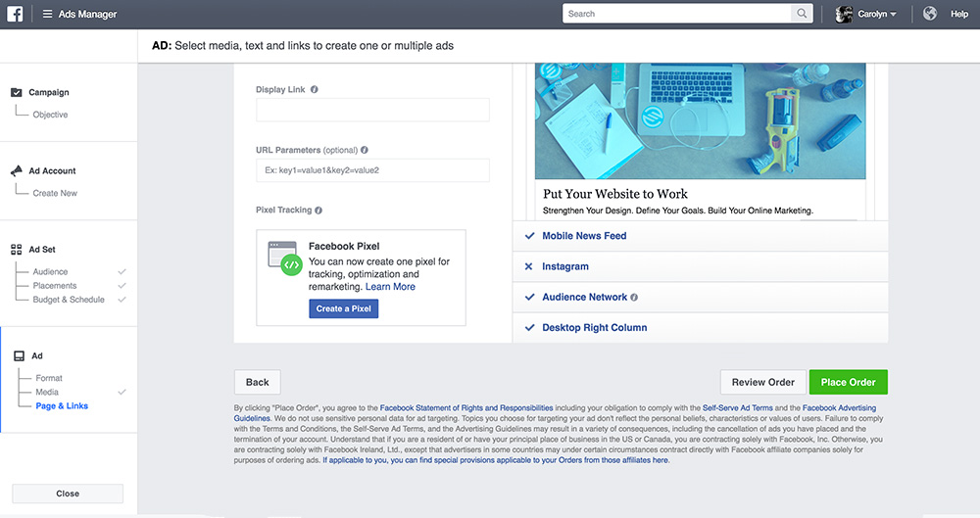This screenshot has width=980, height=518.
Task: Open the globe notifications icon
Action: pyautogui.click(x=930, y=14)
